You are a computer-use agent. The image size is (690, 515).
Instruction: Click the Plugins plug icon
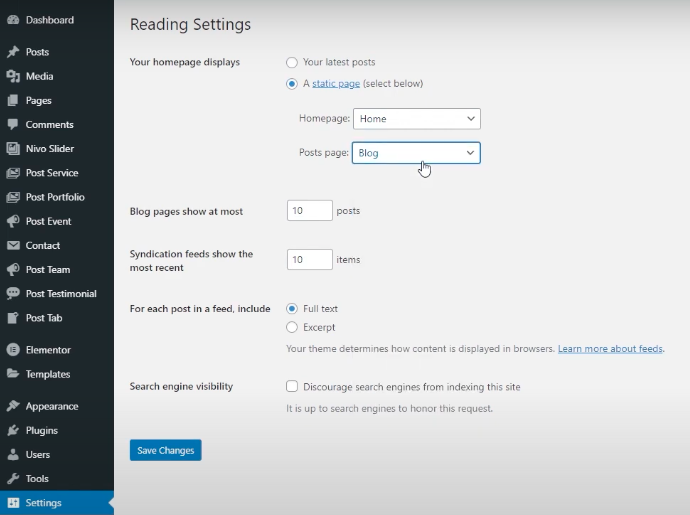click(13, 431)
